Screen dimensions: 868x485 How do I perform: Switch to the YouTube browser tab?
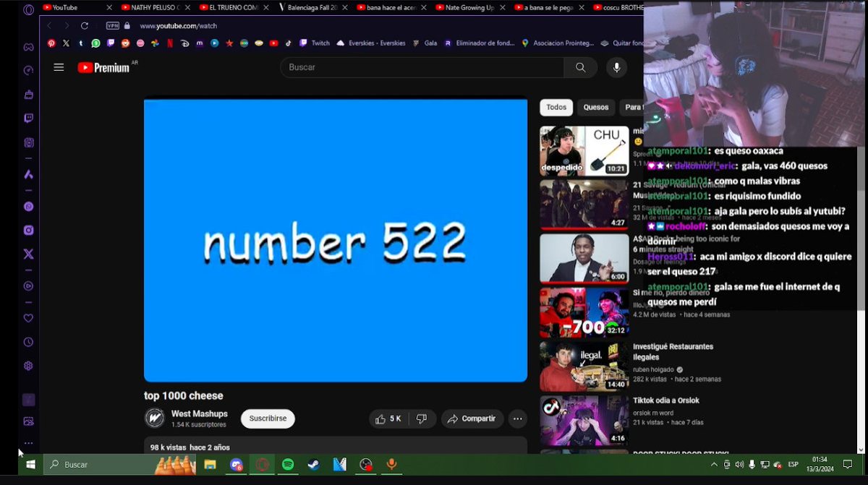click(77, 7)
